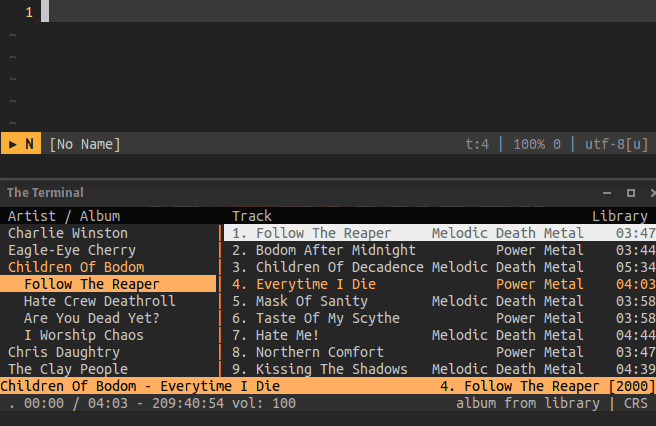This screenshot has width=656, height=426.
Task: Click the 100% 0 position indicator
Action: pyautogui.click(x=537, y=144)
